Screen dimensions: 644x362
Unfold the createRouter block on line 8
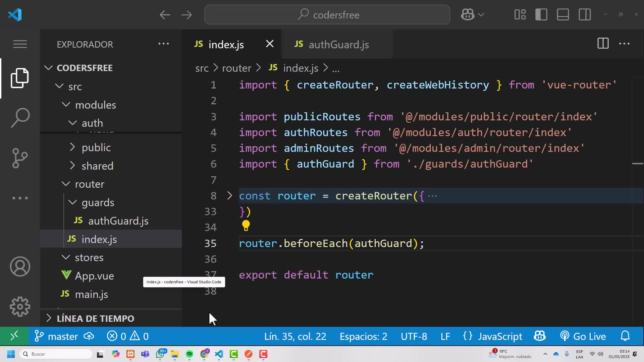click(229, 196)
